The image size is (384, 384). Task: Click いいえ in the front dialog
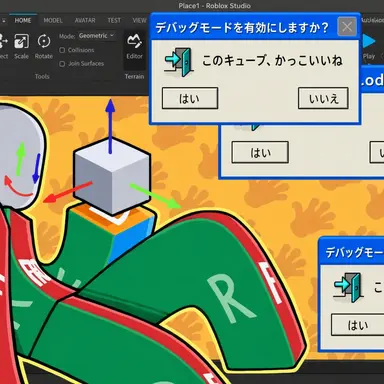tap(323, 98)
